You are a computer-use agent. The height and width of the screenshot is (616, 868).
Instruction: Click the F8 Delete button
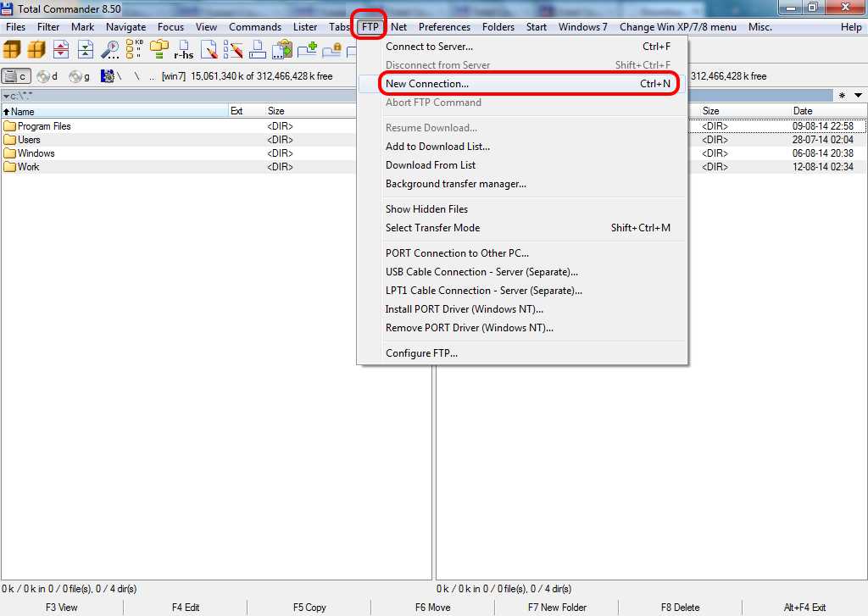coord(681,608)
